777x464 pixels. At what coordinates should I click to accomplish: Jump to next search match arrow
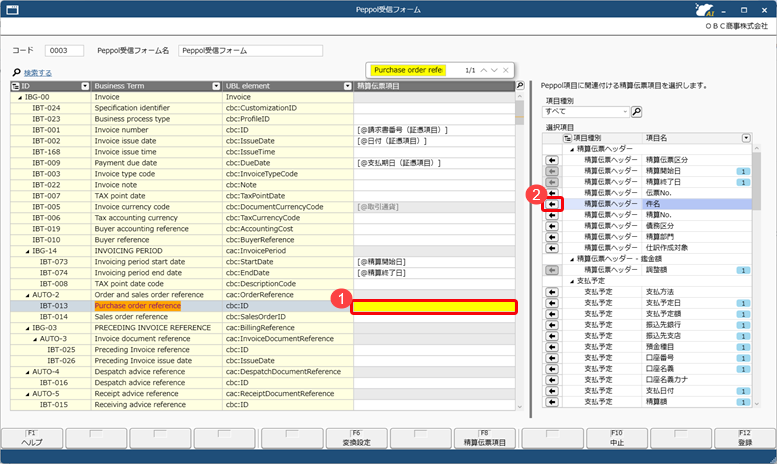(x=494, y=70)
